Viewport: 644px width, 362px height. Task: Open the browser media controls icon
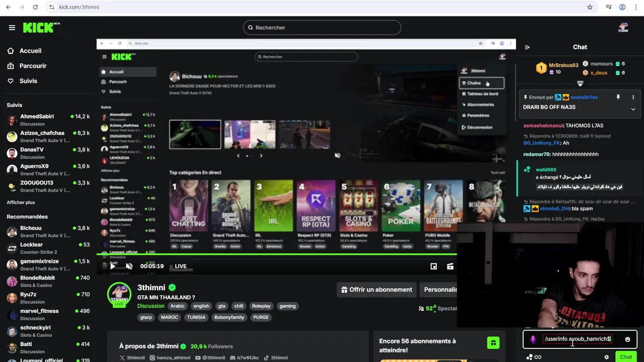[609, 7]
